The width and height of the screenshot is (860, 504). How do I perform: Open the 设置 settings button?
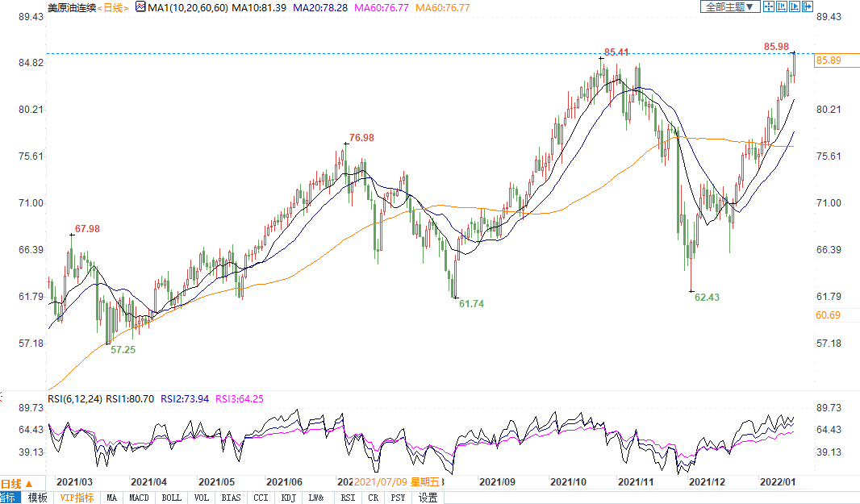428,498
